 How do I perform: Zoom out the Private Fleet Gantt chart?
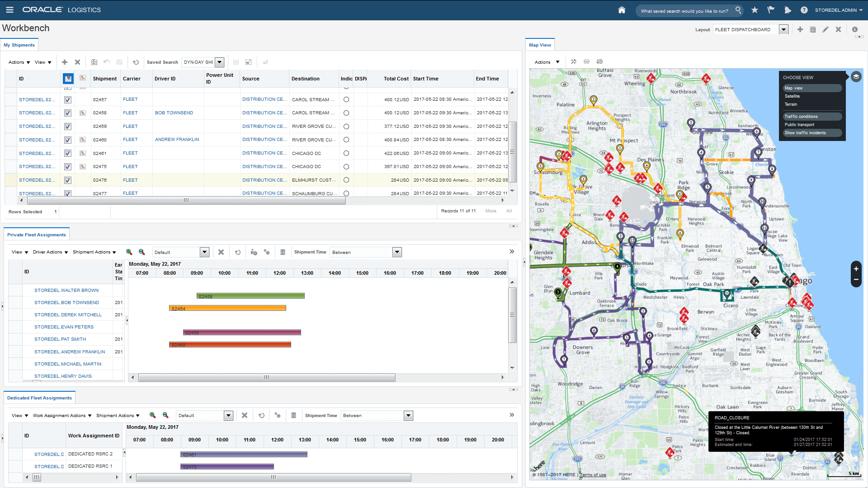click(142, 252)
